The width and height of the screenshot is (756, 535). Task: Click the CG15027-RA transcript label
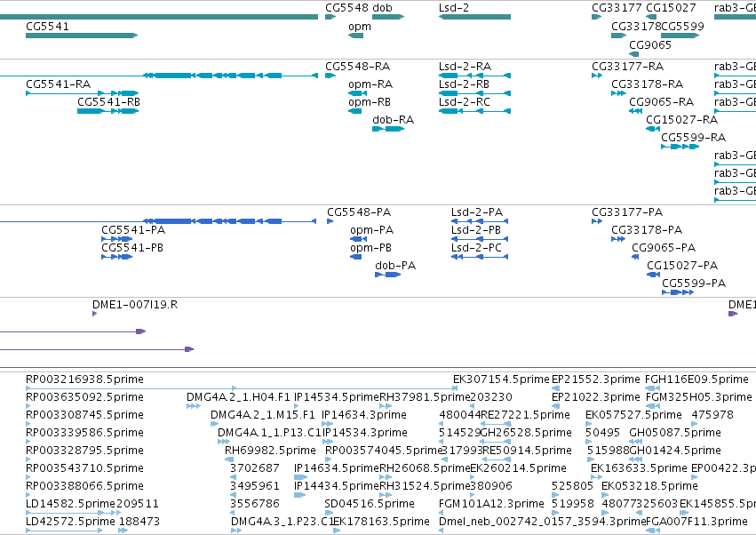click(681, 120)
